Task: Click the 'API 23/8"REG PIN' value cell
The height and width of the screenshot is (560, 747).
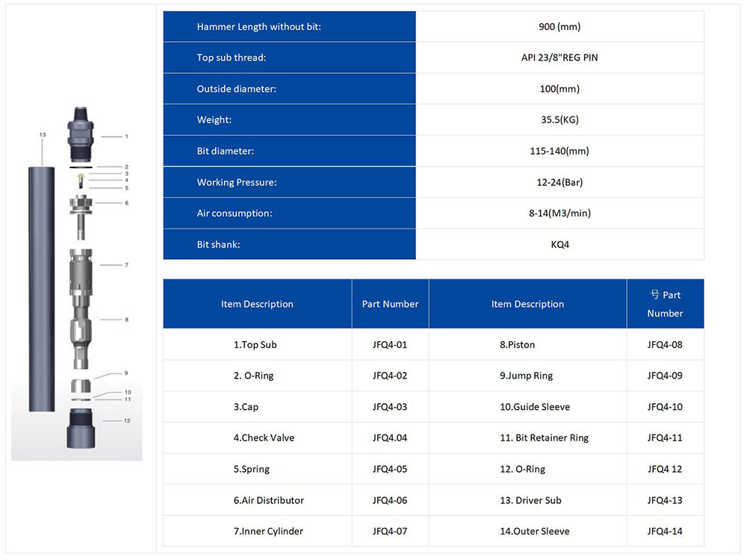Action: pos(559,57)
